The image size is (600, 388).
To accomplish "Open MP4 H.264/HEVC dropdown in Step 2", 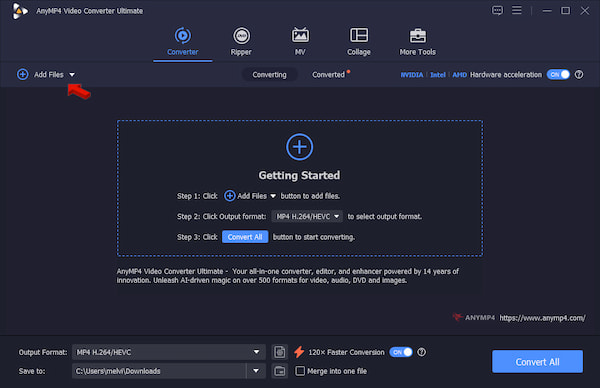I will (x=307, y=217).
